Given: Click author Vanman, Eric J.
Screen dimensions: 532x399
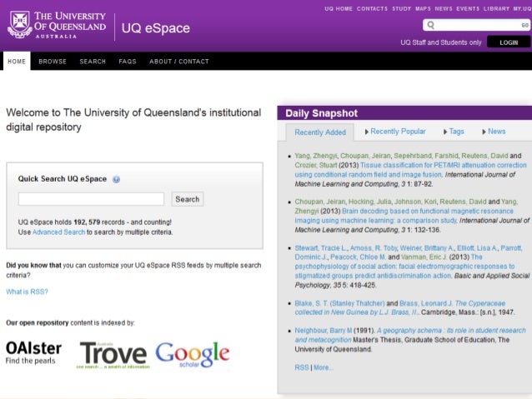Looking at the screenshot, I should coord(424,257).
